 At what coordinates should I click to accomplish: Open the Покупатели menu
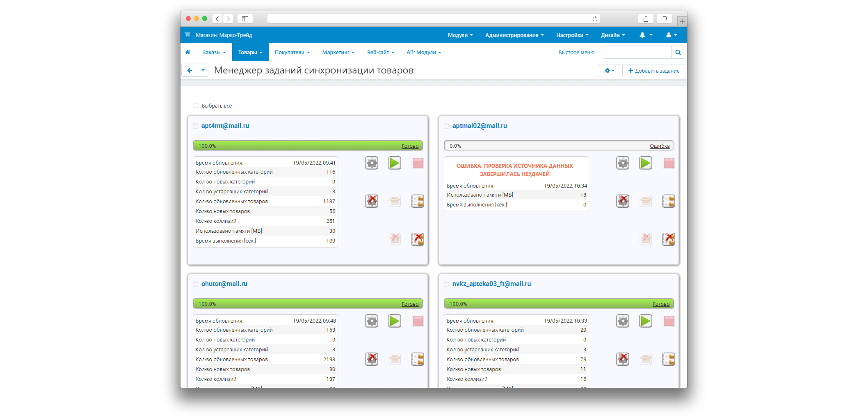pos(292,52)
